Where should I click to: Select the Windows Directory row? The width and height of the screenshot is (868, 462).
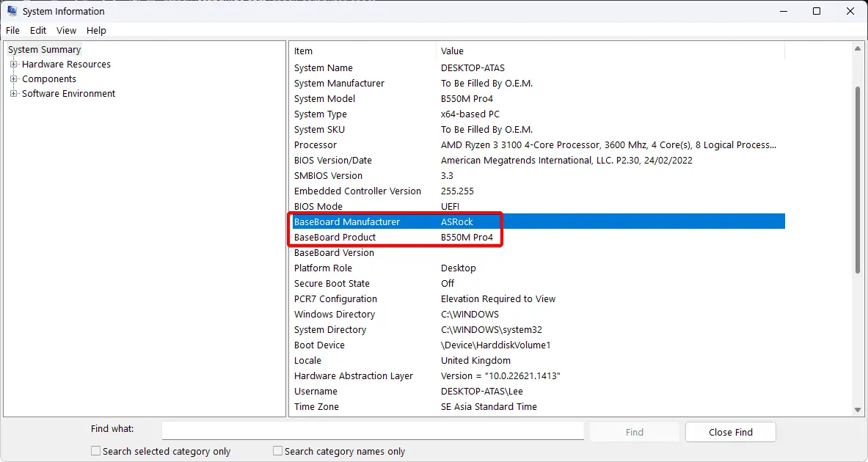tap(539, 315)
